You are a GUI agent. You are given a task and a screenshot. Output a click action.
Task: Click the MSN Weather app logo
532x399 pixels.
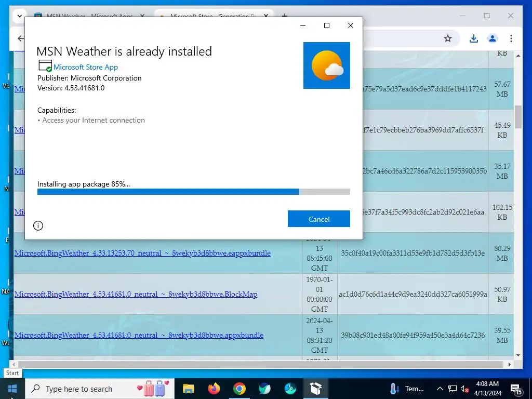click(326, 65)
